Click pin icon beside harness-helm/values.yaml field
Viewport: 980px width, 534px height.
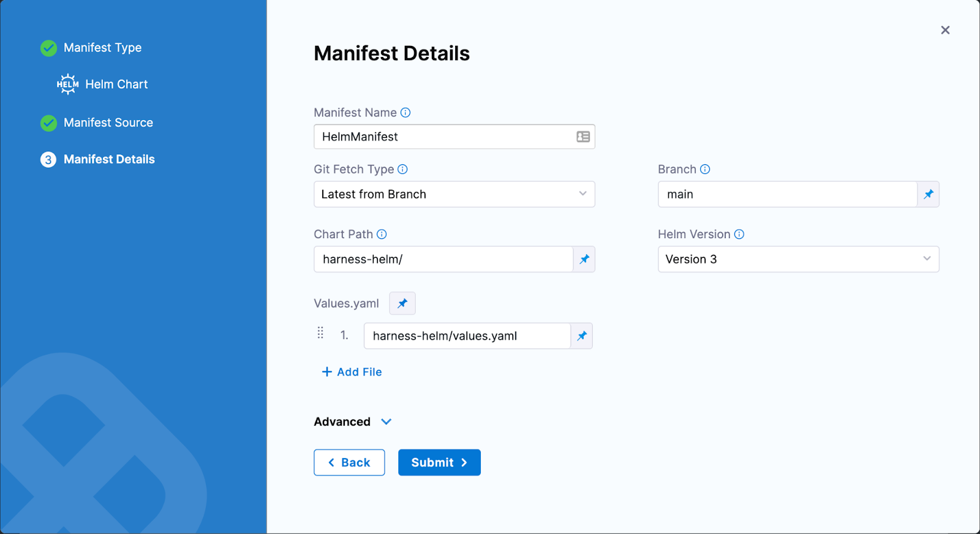coord(582,336)
